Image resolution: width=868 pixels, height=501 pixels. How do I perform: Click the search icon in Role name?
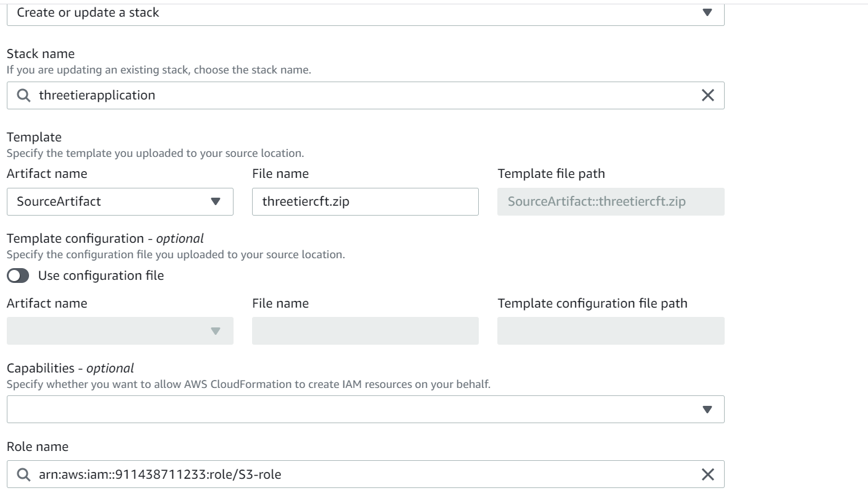pos(23,474)
